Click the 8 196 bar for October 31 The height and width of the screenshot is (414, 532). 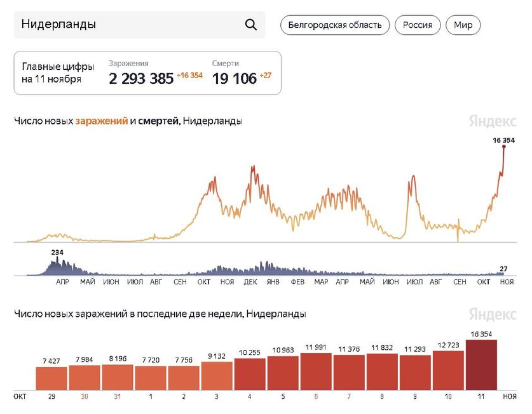[x=118, y=377]
